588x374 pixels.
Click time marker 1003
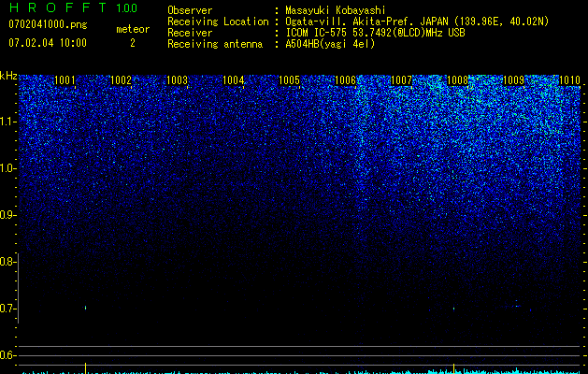[x=177, y=80]
